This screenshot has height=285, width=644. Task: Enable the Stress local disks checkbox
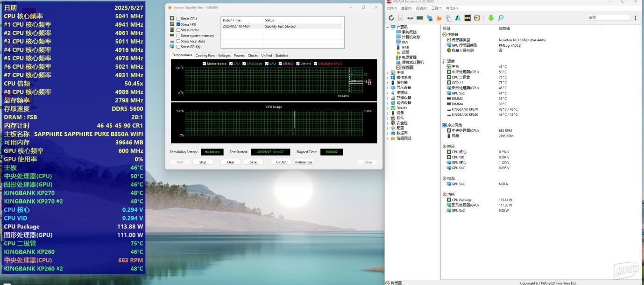(x=178, y=41)
